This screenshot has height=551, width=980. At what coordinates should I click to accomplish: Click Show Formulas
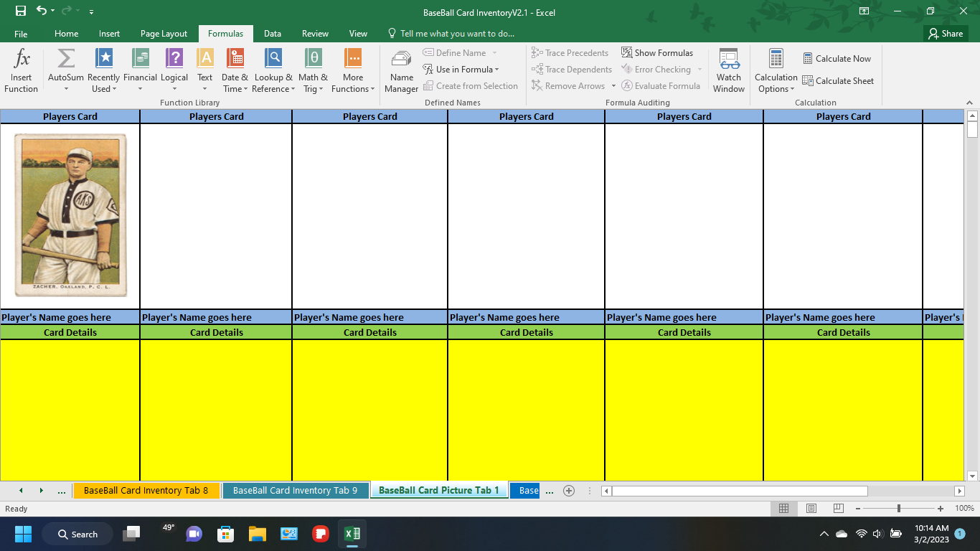657,53
